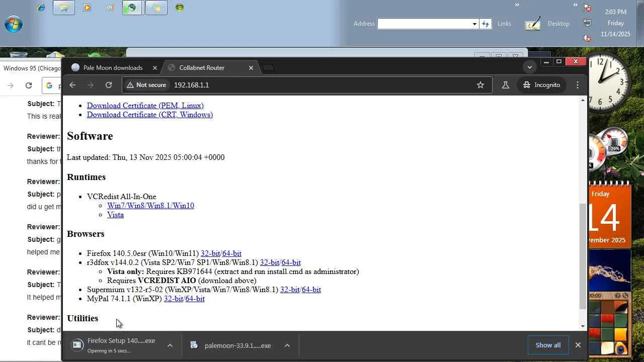The height and width of the screenshot is (362, 644).
Task: Go back in the Collabnet Router window
Action: (x=72, y=85)
